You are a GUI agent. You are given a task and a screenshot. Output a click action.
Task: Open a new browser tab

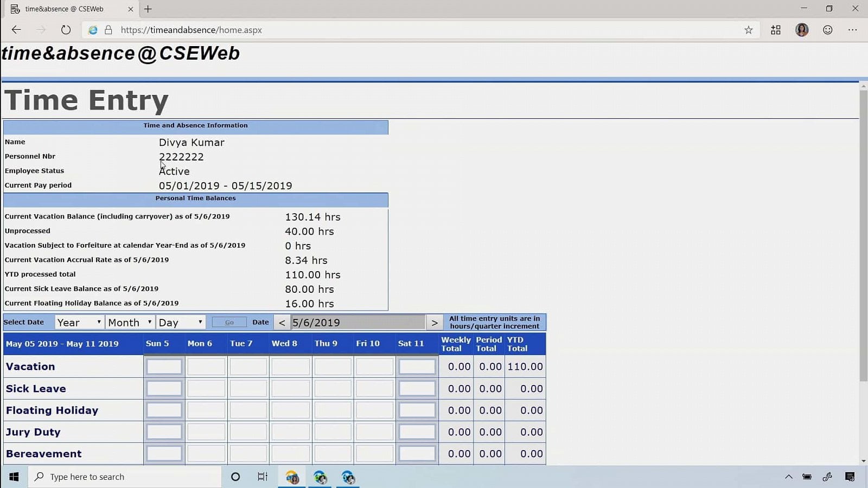(148, 9)
